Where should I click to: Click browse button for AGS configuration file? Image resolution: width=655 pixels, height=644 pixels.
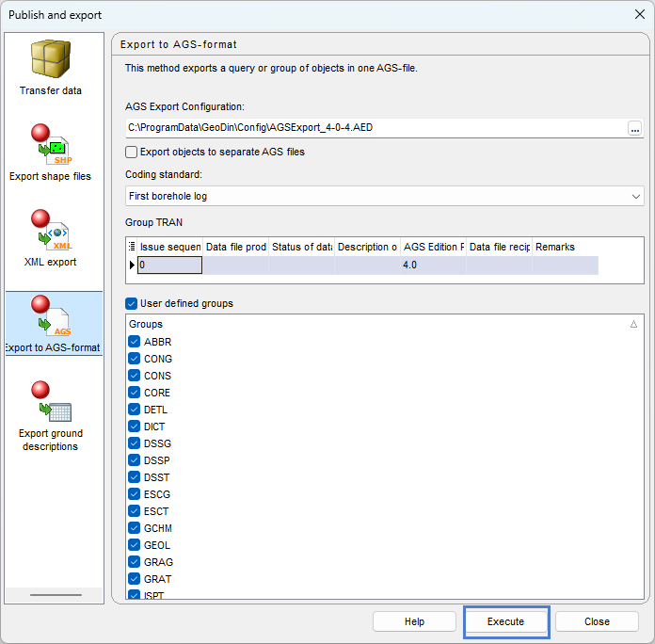(x=635, y=128)
